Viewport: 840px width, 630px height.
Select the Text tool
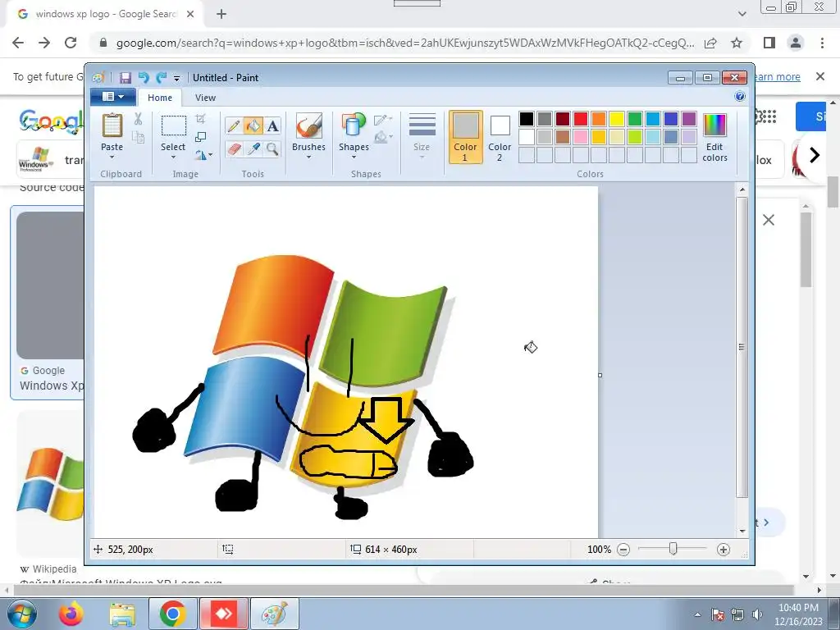[x=272, y=126]
